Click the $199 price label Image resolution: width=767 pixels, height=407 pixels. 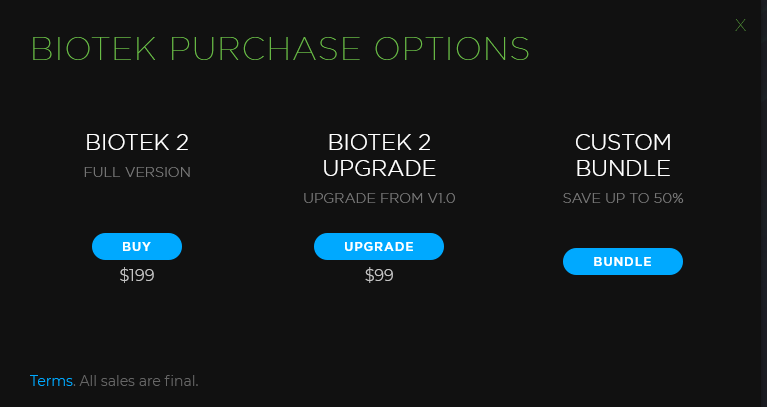pyautogui.click(x=137, y=275)
